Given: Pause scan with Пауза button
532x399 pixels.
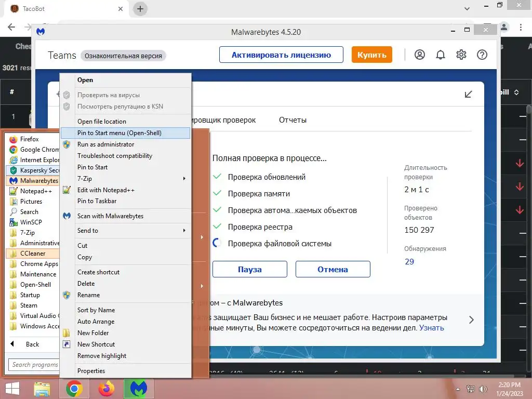Looking at the screenshot, I should pos(250,270).
